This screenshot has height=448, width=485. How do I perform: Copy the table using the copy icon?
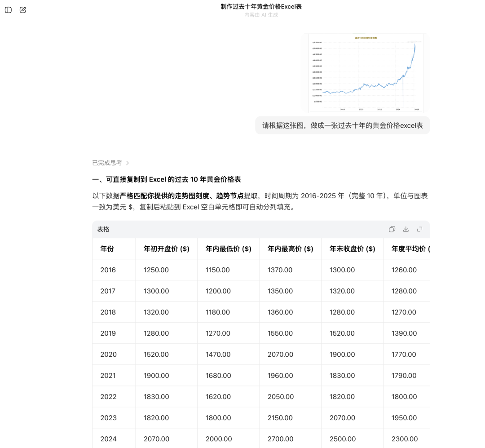click(392, 229)
